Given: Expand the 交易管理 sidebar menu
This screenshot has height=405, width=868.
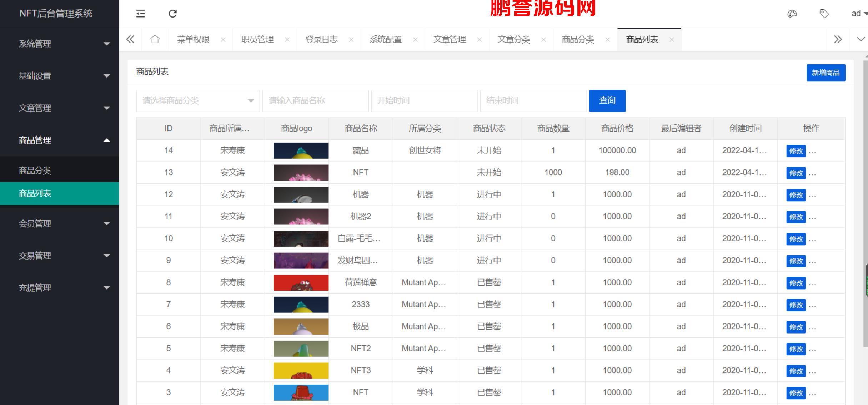Looking at the screenshot, I should pyautogui.click(x=59, y=256).
